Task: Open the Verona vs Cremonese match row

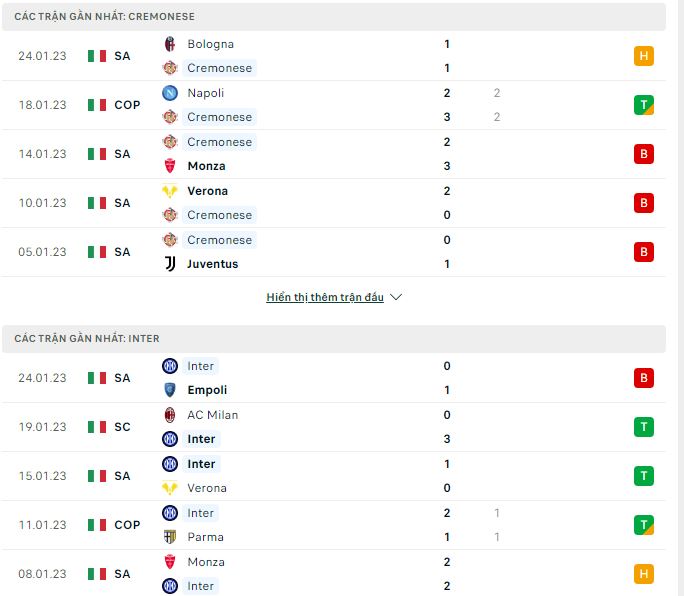Action: (x=334, y=203)
